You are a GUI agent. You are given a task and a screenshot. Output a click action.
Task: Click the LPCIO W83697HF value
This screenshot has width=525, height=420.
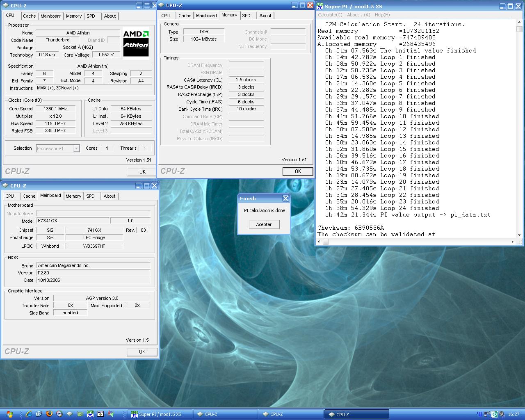94,246
